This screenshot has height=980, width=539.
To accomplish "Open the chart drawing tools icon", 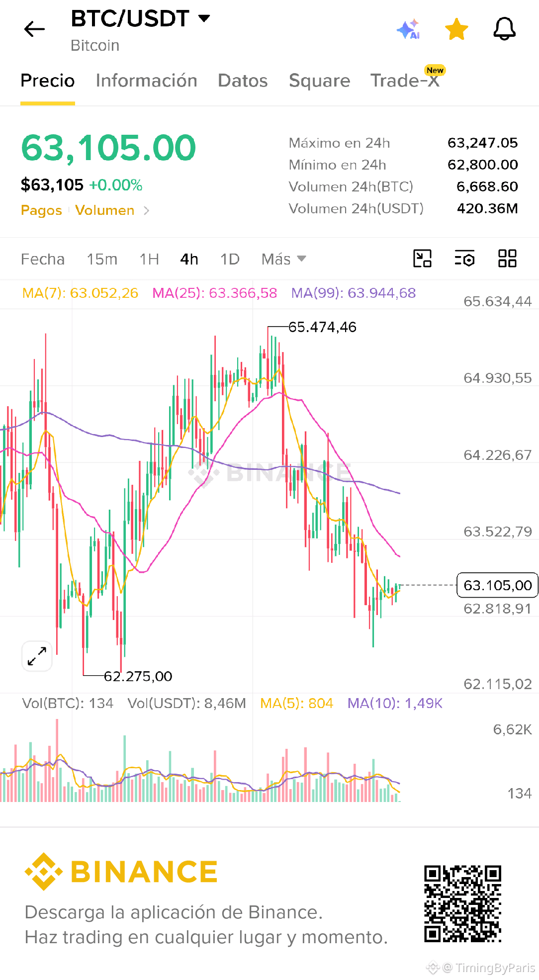I will 422,259.
